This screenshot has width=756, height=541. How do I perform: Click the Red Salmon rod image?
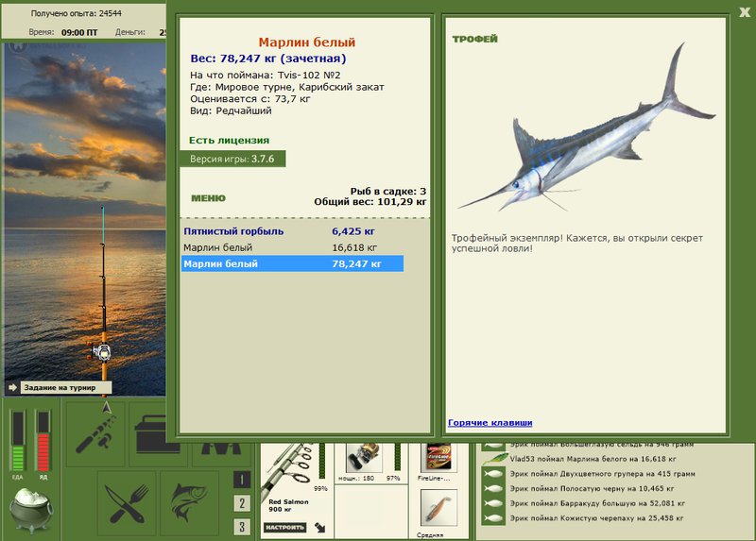pyautogui.click(x=288, y=469)
